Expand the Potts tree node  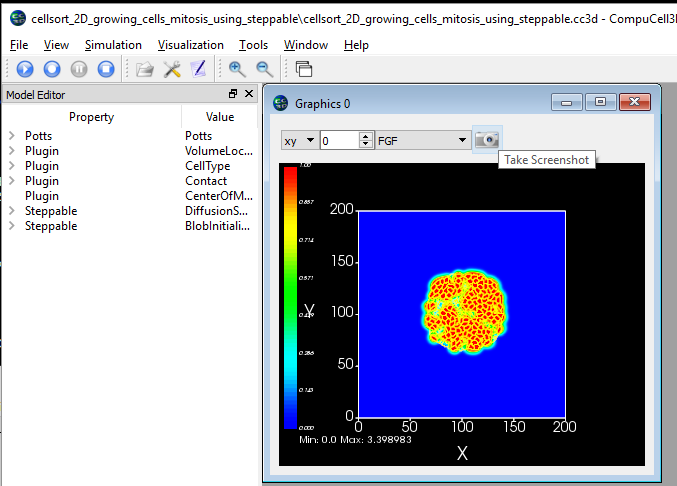12,136
